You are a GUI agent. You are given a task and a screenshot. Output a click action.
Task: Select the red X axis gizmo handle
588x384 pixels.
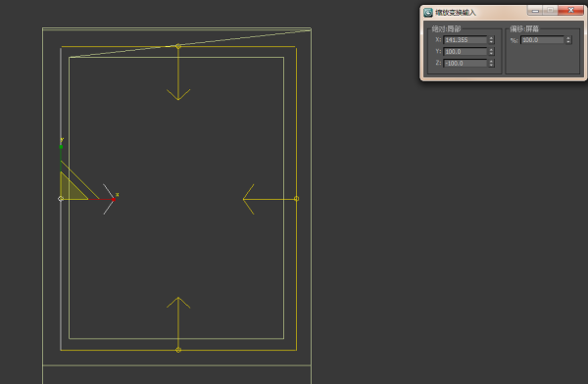114,199
